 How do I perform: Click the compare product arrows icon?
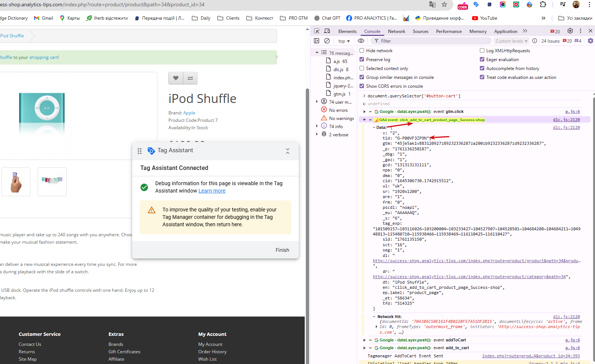click(x=190, y=78)
